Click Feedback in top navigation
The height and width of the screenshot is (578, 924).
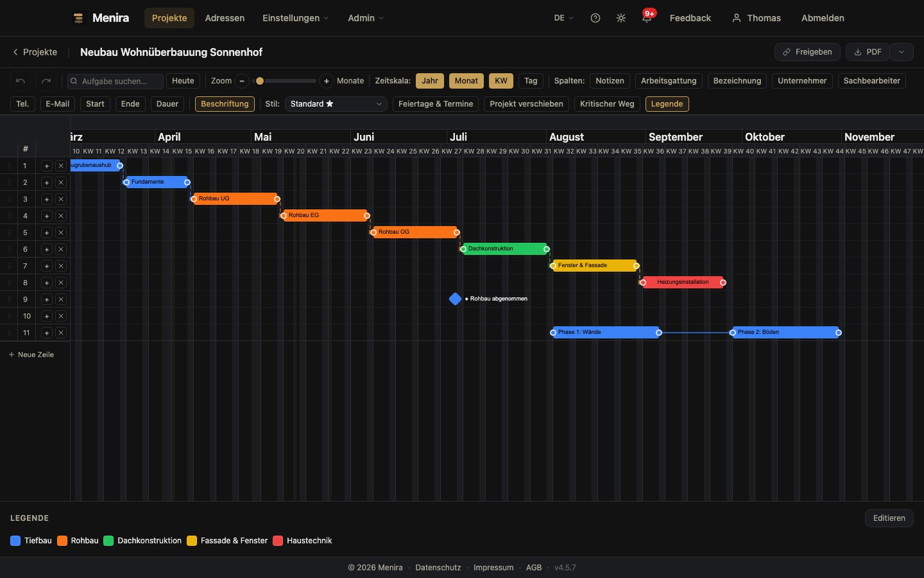[690, 18]
